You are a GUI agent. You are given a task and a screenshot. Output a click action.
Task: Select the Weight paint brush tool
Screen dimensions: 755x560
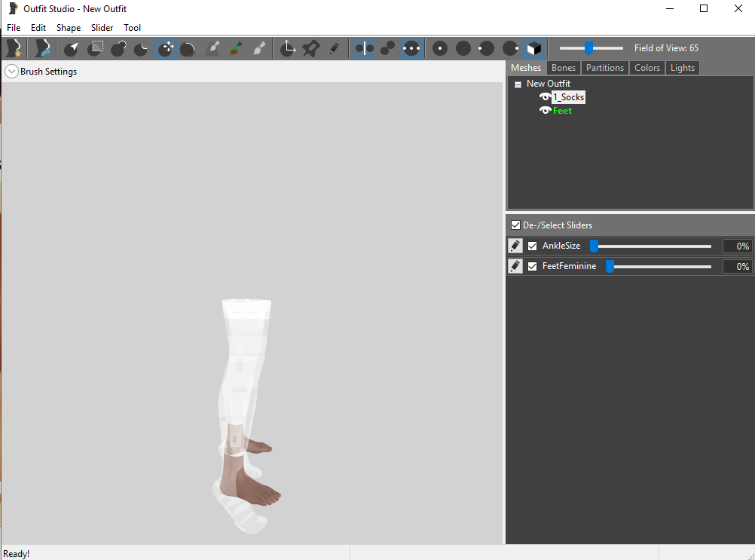212,48
